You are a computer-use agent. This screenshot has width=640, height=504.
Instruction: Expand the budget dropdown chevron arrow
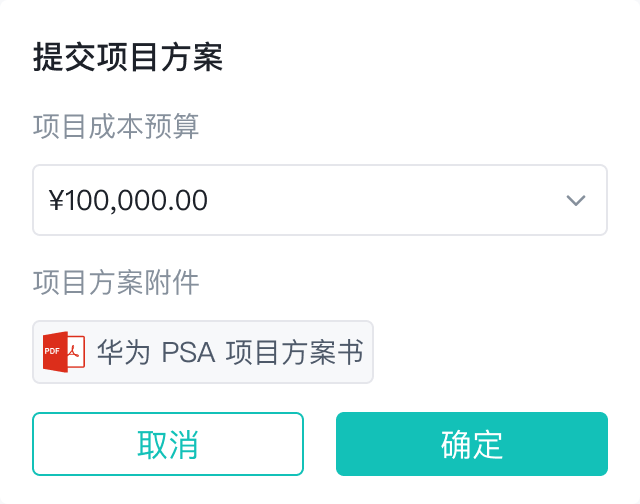click(x=576, y=200)
